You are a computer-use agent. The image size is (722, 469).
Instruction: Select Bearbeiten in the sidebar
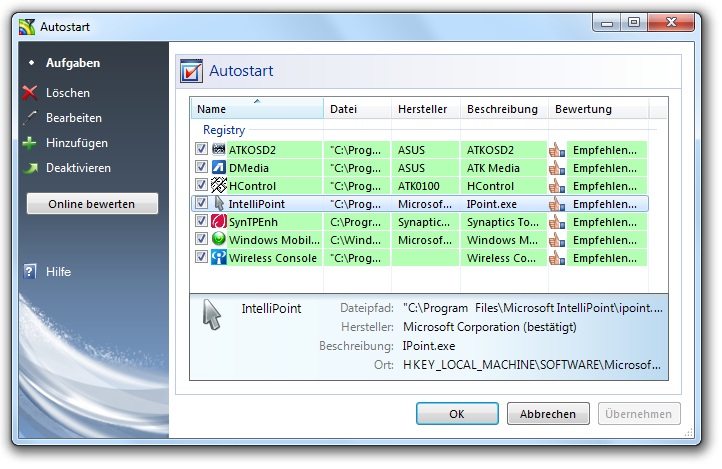click(x=74, y=118)
